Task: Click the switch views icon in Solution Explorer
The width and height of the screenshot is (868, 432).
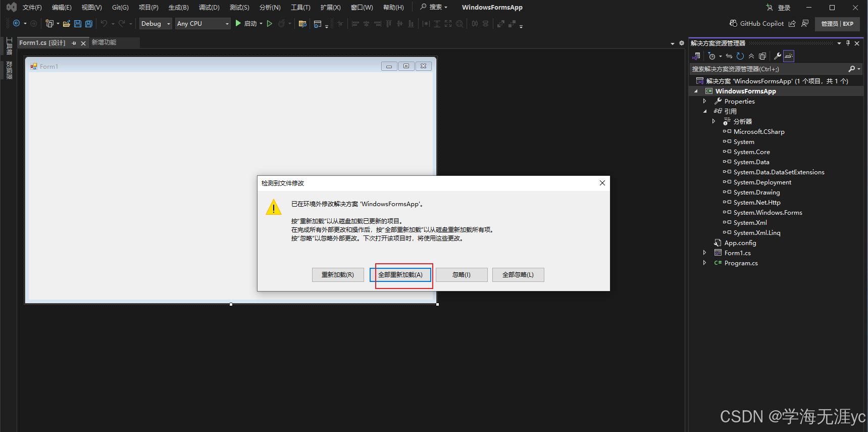Action: 697,56
